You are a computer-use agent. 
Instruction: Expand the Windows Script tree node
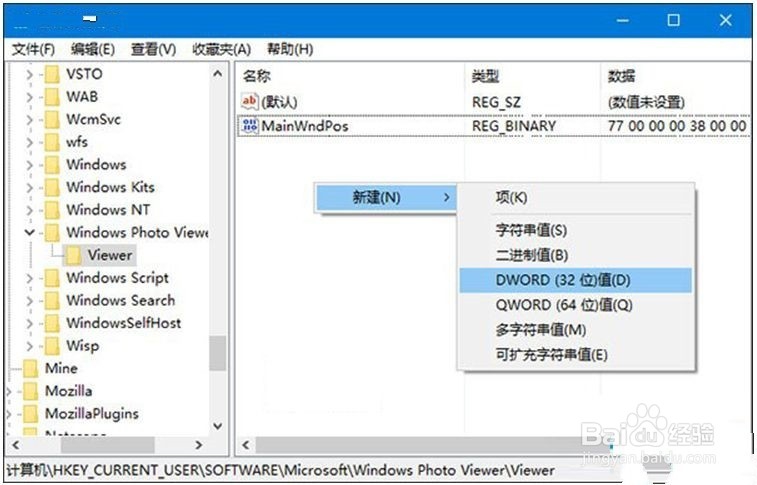click(29, 278)
